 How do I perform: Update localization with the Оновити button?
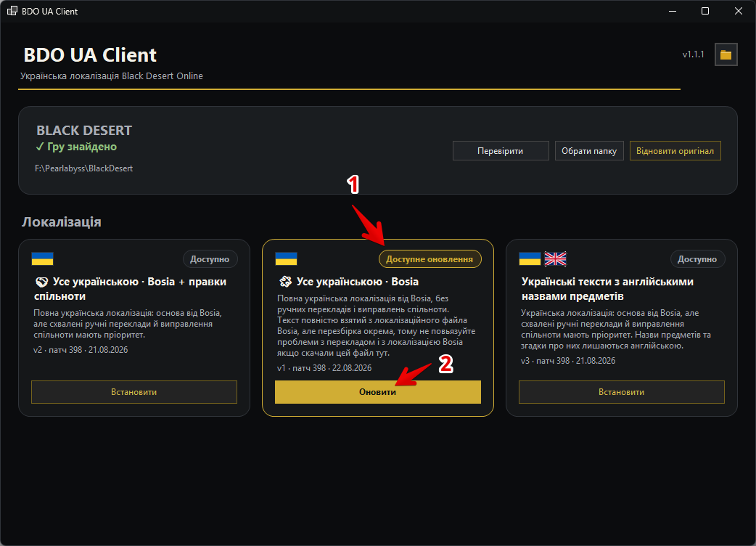[377, 392]
